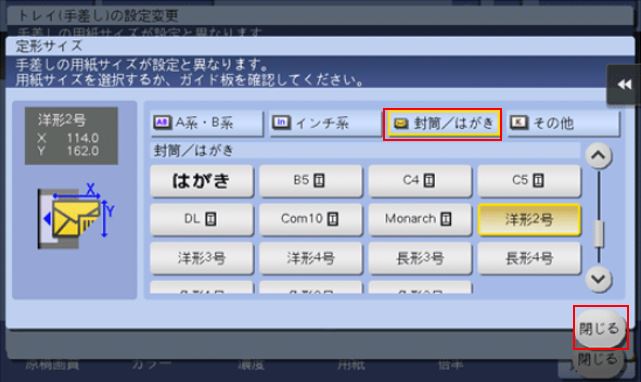Open the その他 tab
641x382 pixels.
click(564, 123)
